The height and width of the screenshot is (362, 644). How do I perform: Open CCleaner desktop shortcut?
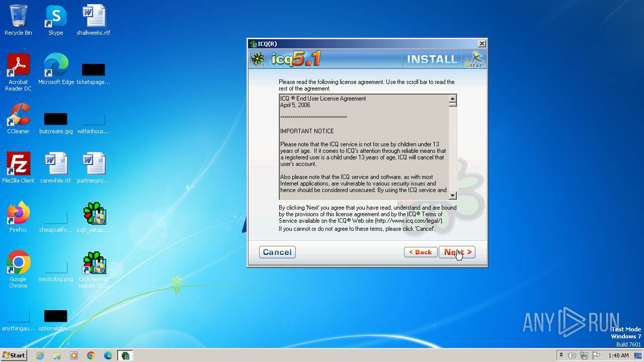(18, 119)
